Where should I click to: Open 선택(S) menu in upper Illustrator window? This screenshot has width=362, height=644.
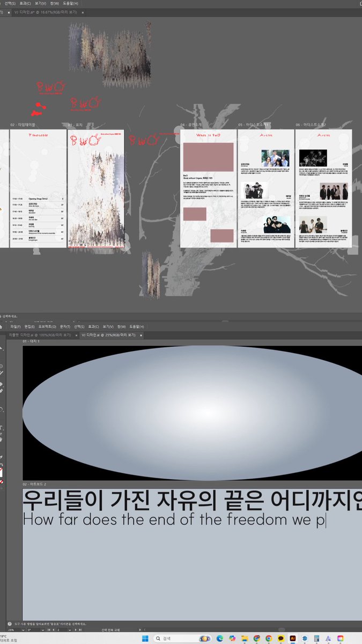click(10, 3)
